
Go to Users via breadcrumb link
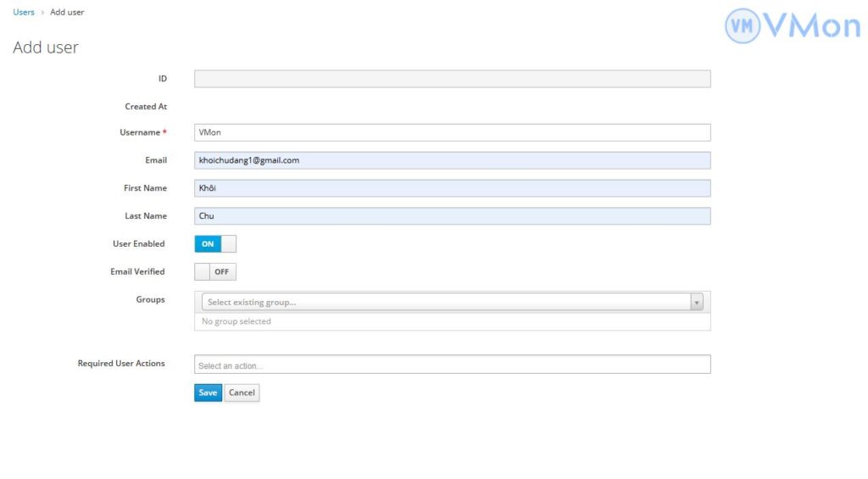(x=24, y=13)
